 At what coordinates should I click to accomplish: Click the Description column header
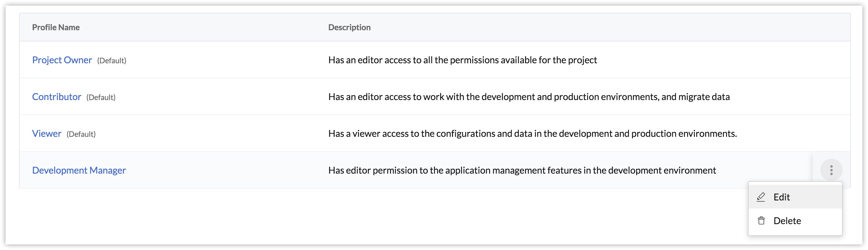[x=350, y=27]
